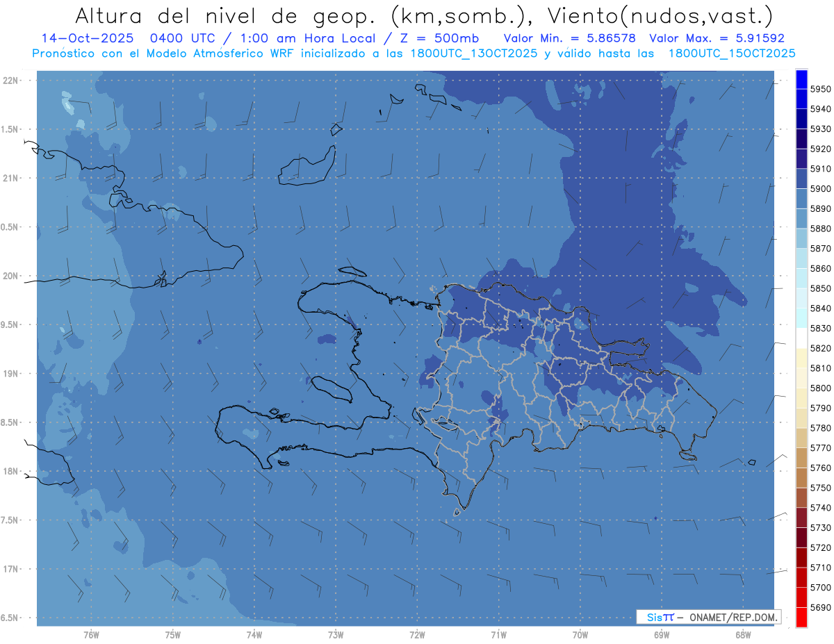Click the 'SisPI - ONAMET/REP.DOM.' credit label
The width and height of the screenshot is (834, 644).
[709, 617]
